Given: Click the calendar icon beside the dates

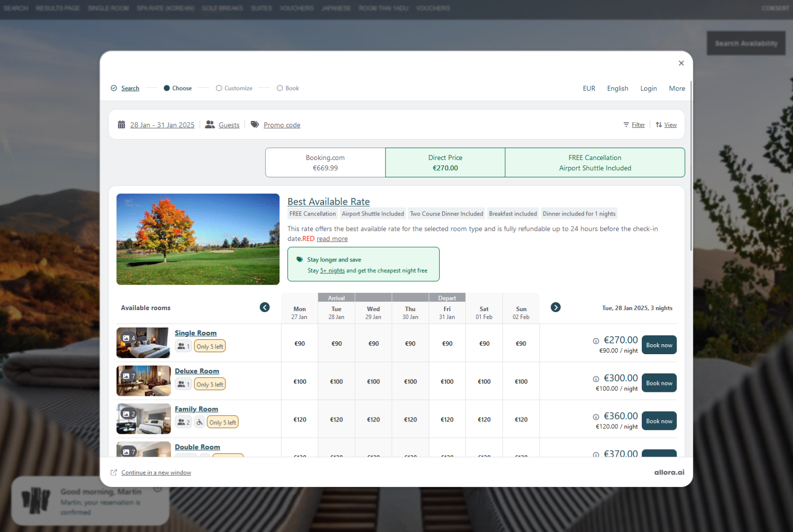Looking at the screenshot, I should (x=121, y=125).
